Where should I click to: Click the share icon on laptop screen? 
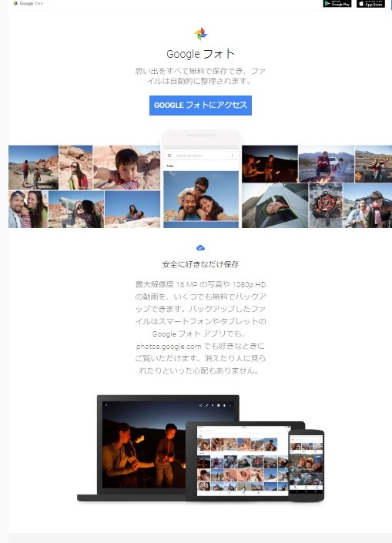(200, 405)
